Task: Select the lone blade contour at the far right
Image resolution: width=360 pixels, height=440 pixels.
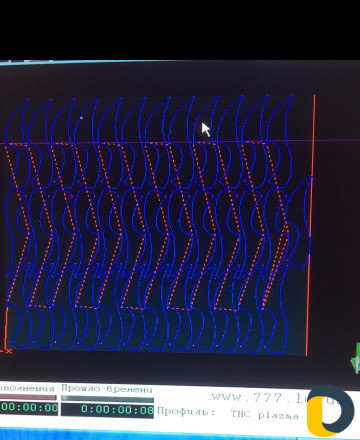Action: 299,222
